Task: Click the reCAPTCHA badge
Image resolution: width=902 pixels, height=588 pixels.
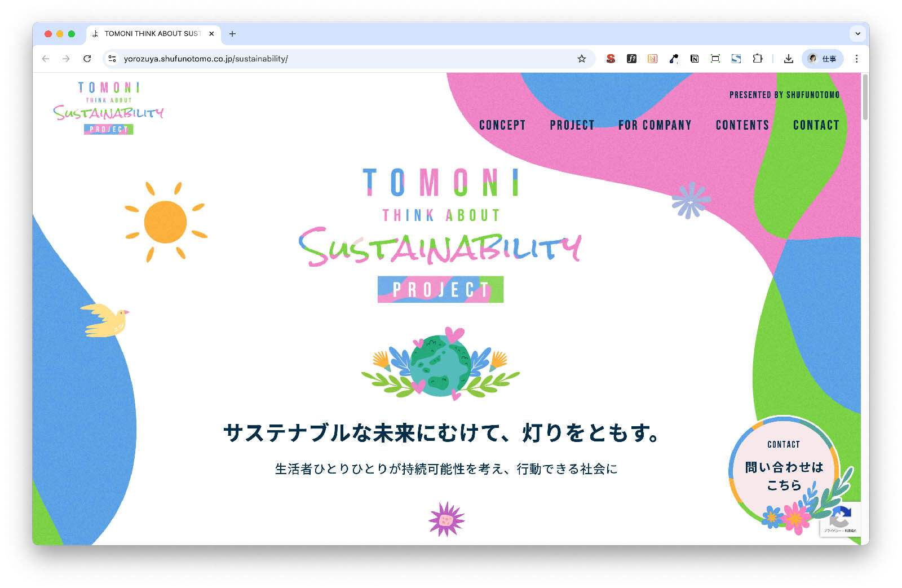Action: pyautogui.click(x=840, y=519)
